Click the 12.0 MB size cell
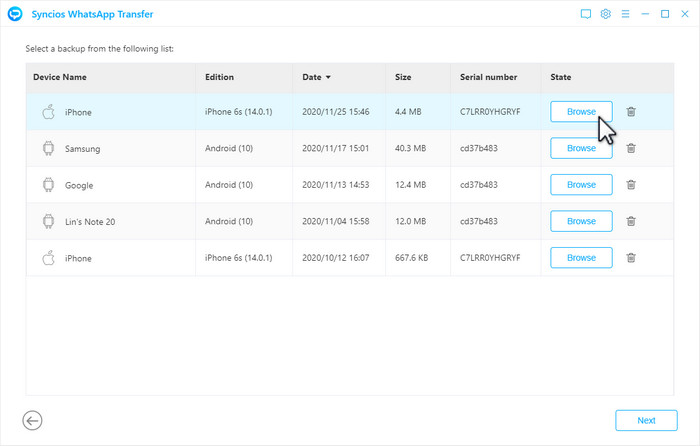 tap(410, 221)
